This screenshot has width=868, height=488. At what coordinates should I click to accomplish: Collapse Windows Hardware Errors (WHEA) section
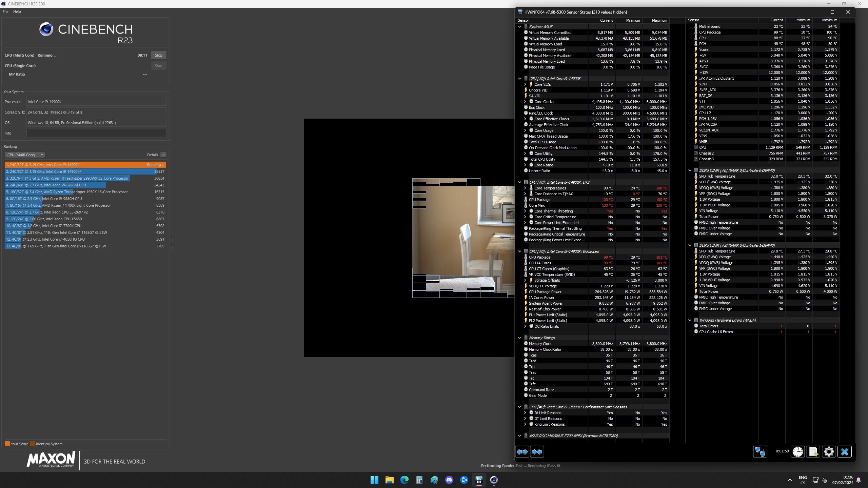click(690, 320)
